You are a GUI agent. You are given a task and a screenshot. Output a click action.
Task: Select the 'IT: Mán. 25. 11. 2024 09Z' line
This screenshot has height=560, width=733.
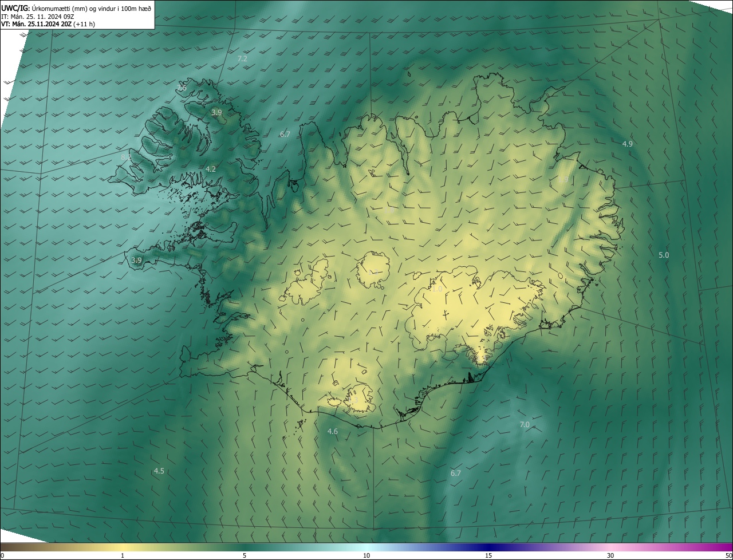tap(37, 16)
